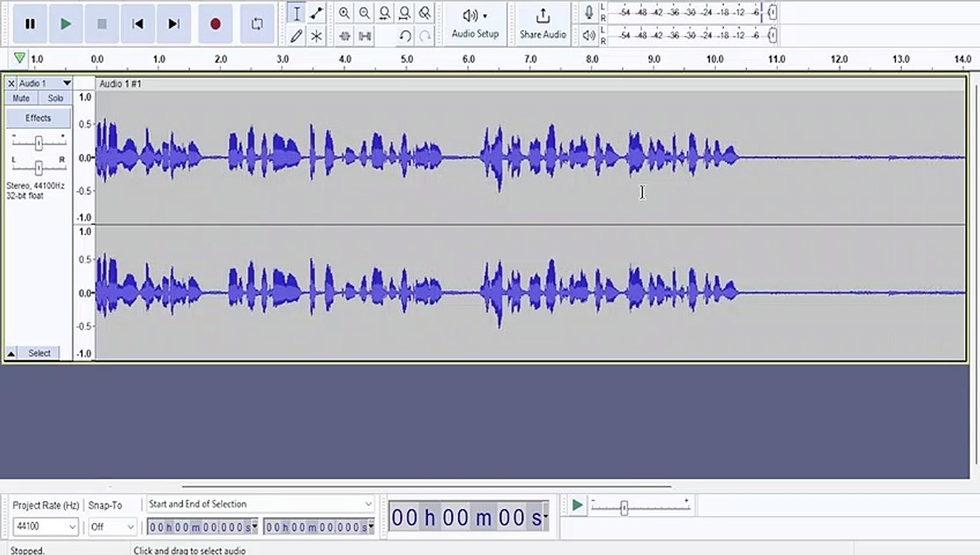Collapse the track with bottom-left arrow
This screenshot has height=555, width=980.
tap(11, 353)
